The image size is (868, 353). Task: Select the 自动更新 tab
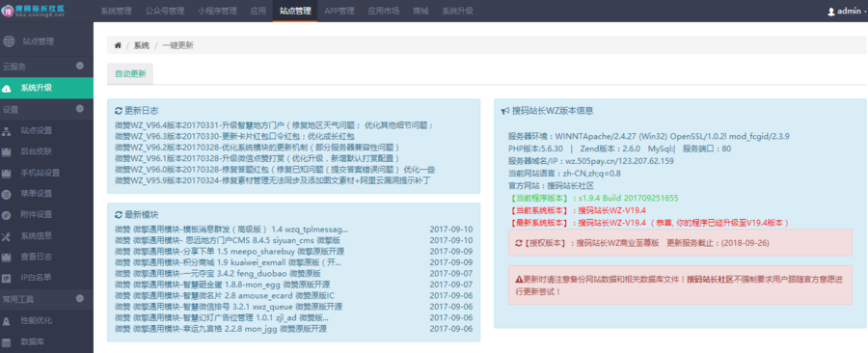(130, 74)
